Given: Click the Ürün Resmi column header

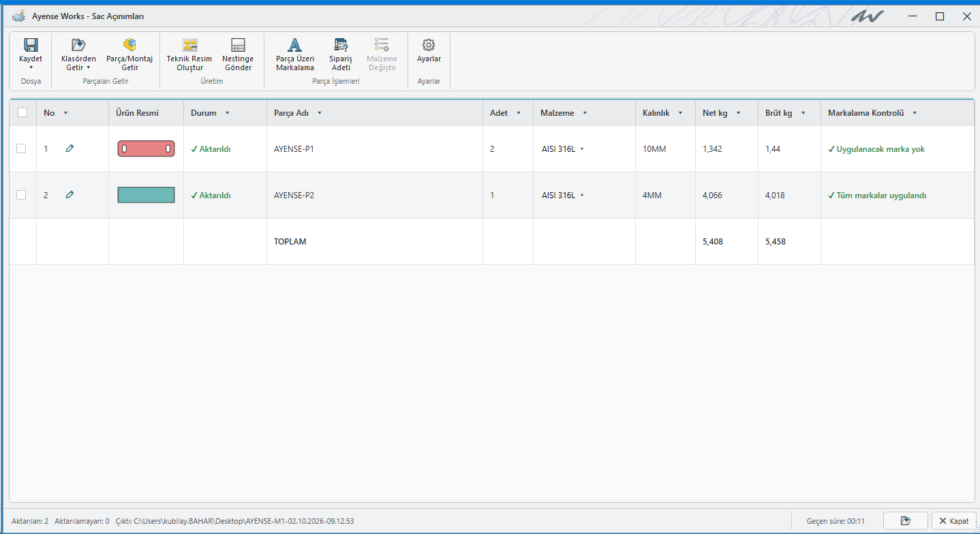Looking at the screenshot, I should (x=146, y=113).
